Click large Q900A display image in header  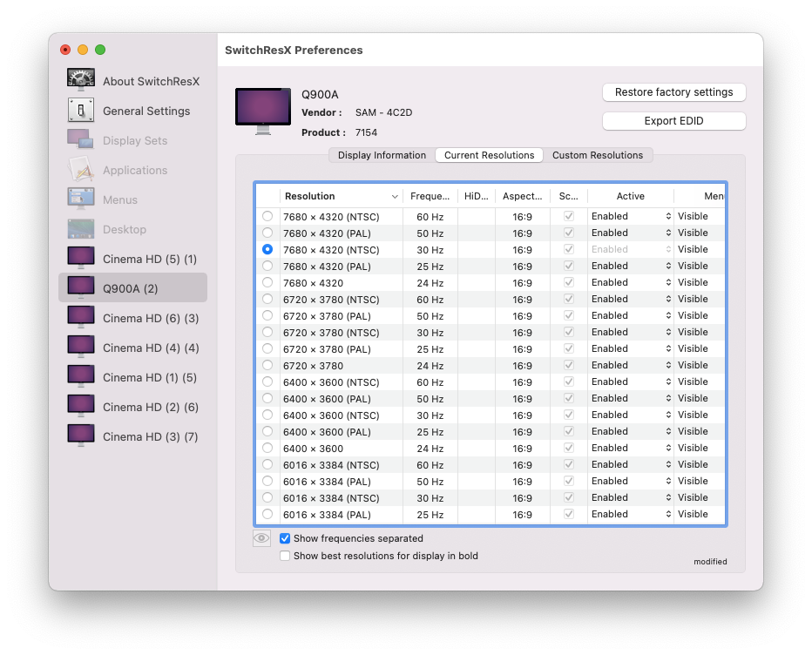(x=263, y=111)
